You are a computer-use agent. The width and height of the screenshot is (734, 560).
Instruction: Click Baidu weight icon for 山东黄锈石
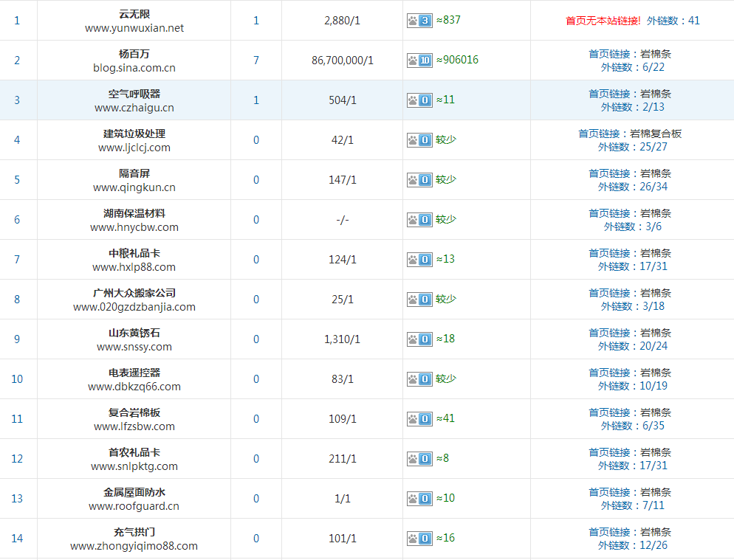pyautogui.click(x=419, y=339)
